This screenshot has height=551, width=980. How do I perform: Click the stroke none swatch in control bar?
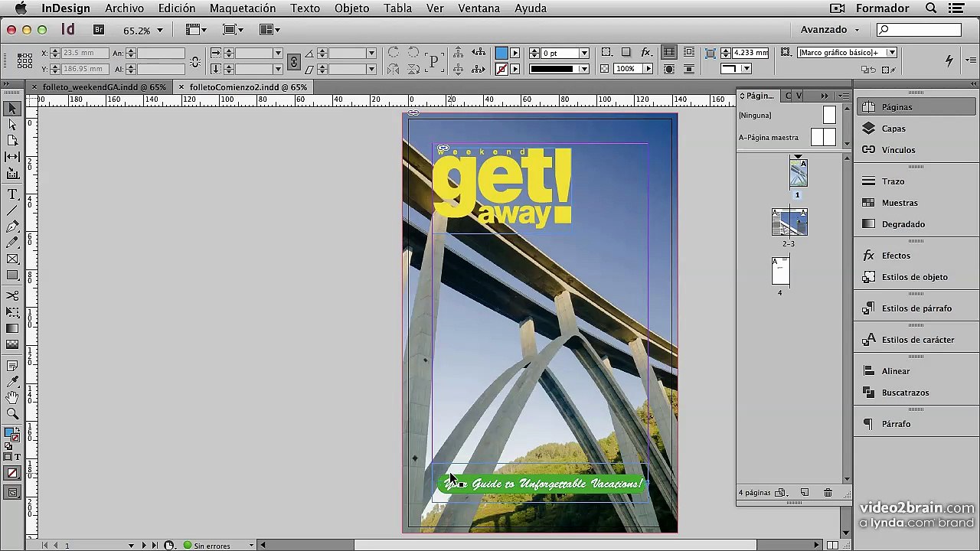[501, 69]
